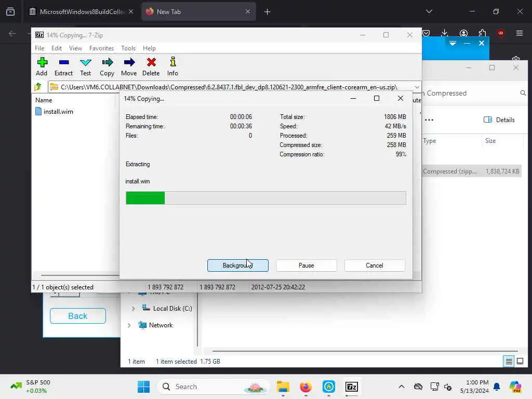
Task: Save to Pocket icon in Firefox
Action: pyautogui.click(x=427, y=33)
